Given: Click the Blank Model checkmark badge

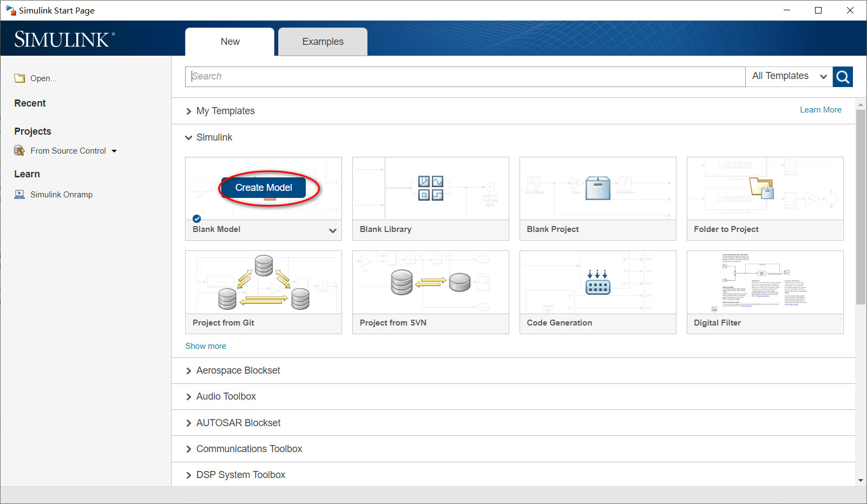Looking at the screenshot, I should pos(197,218).
